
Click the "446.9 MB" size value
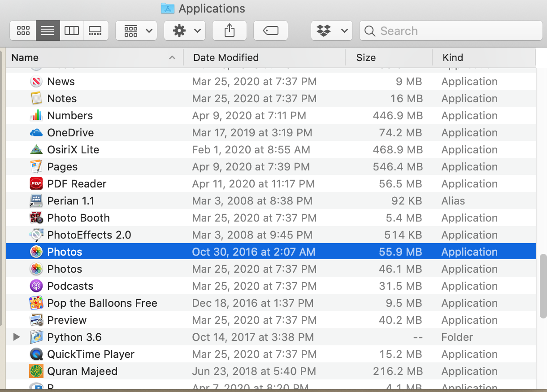[398, 116]
